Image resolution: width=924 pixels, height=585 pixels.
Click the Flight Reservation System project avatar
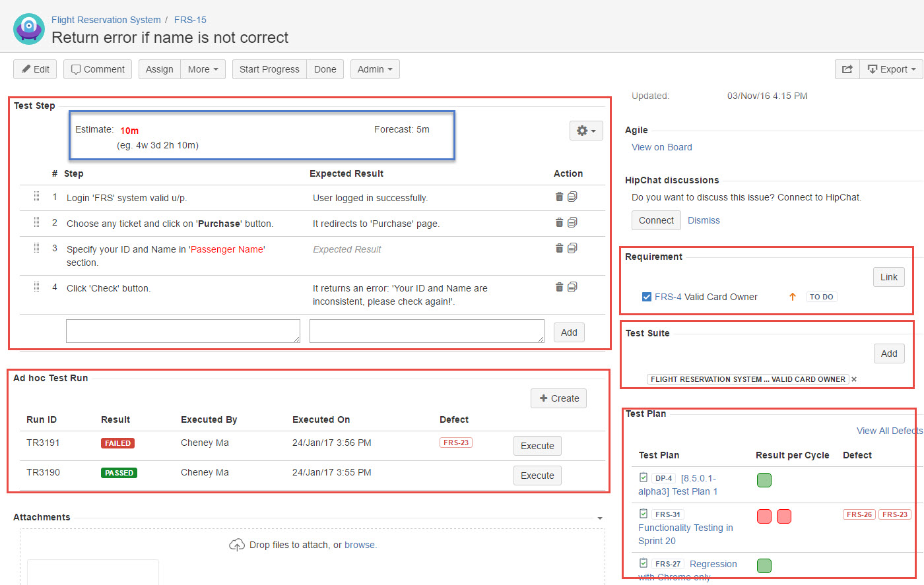point(29,29)
